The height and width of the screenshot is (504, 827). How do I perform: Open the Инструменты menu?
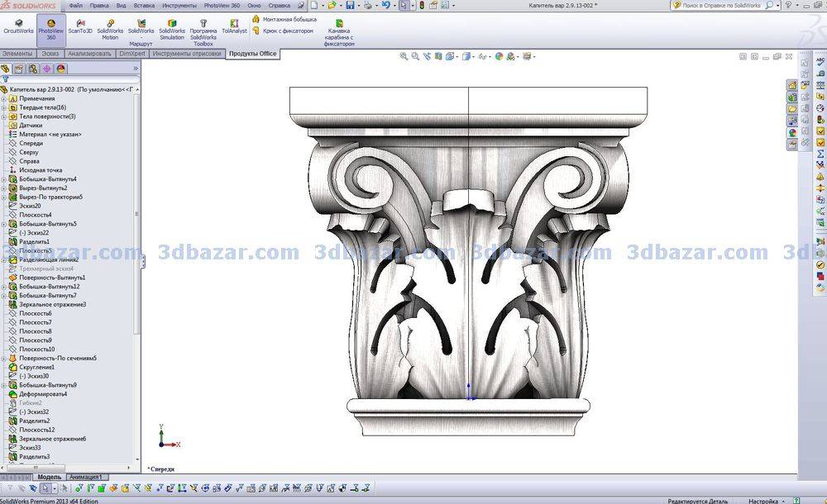[179, 6]
